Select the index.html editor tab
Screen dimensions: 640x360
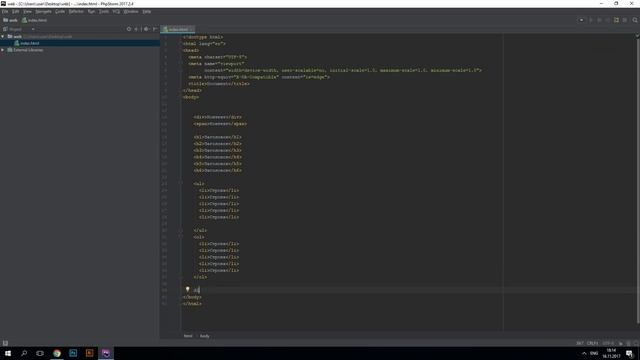(176, 29)
